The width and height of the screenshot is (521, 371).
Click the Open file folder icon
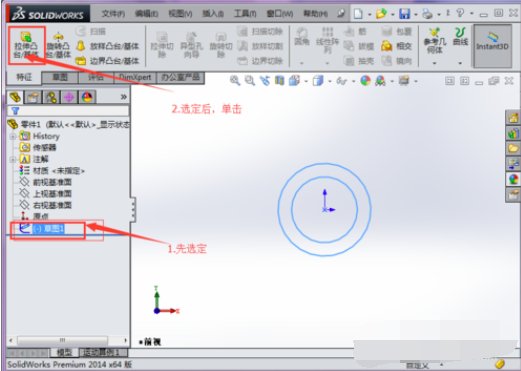point(381,14)
